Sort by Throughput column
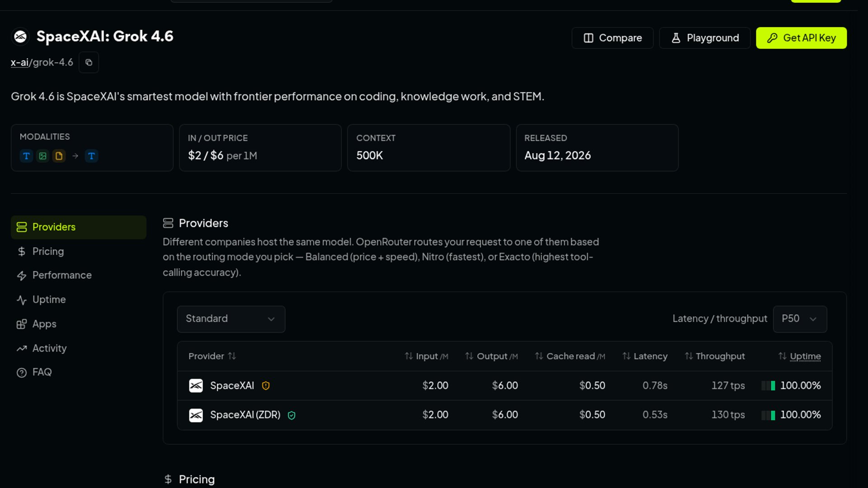868x488 pixels. 714,357
